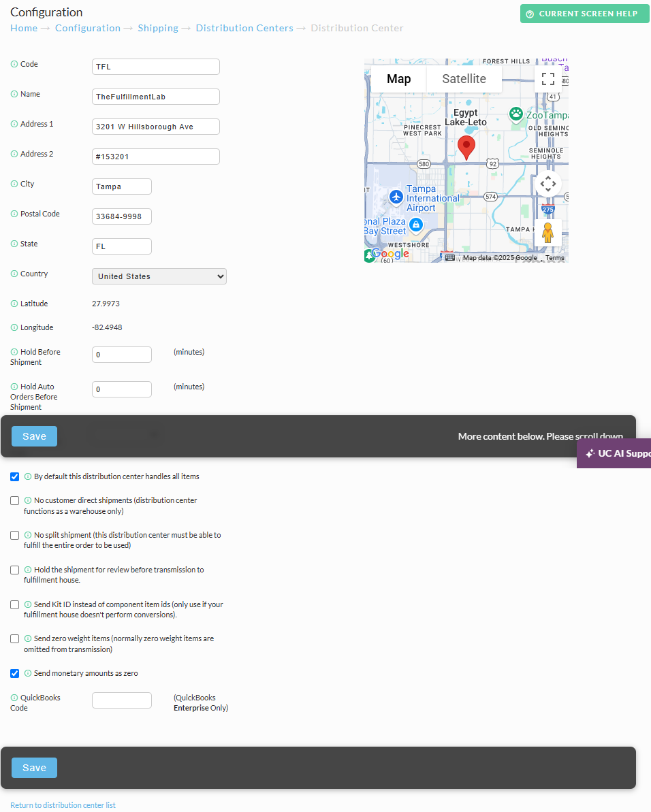Toggle fullscreen view on the map
Screen dimensions: 651x812
click(x=548, y=79)
